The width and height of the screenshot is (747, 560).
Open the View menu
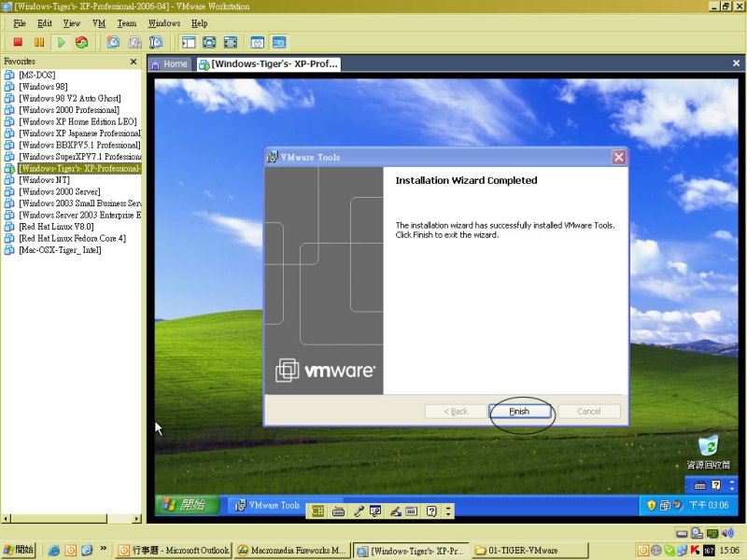pyautogui.click(x=72, y=23)
